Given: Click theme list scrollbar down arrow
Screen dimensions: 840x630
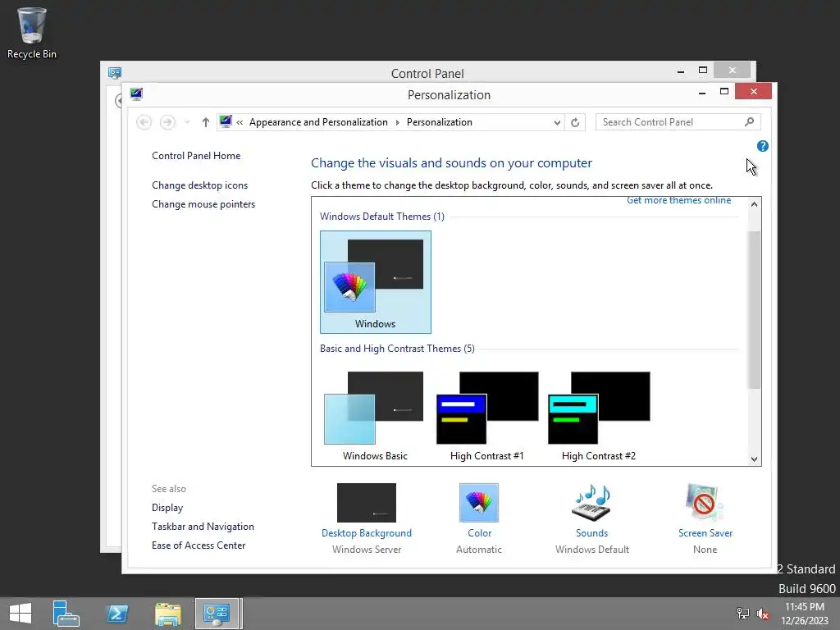Looking at the screenshot, I should tap(755, 459).
